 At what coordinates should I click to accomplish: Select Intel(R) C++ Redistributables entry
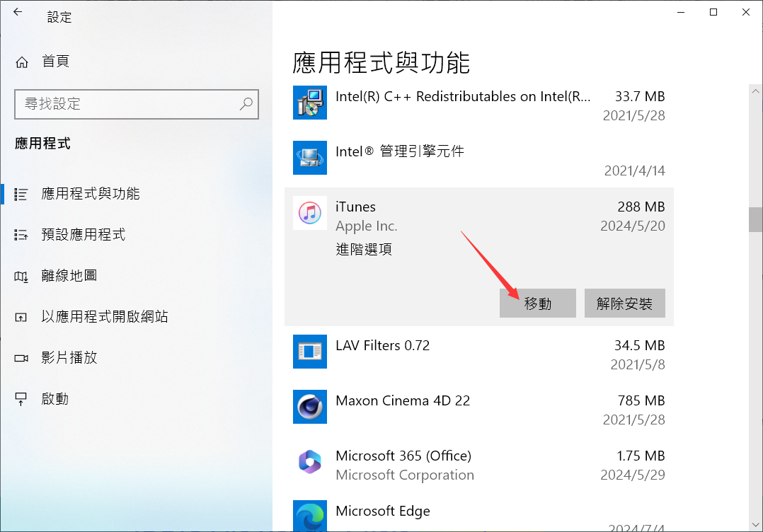(478, 105)
